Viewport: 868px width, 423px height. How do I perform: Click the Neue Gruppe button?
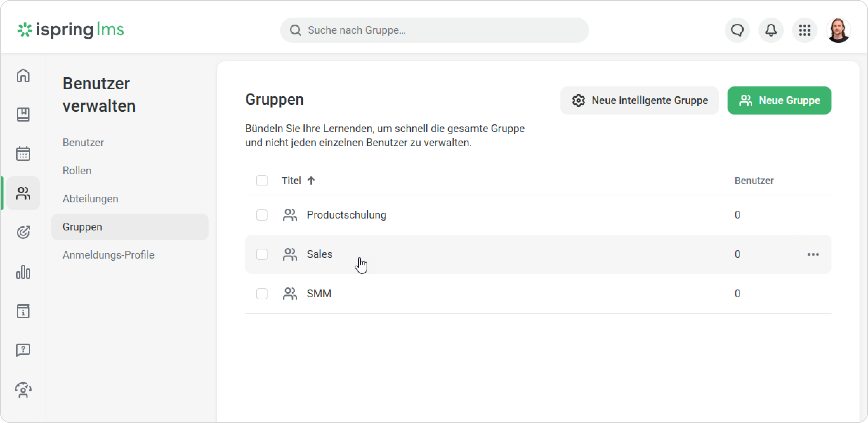point(779,100)
